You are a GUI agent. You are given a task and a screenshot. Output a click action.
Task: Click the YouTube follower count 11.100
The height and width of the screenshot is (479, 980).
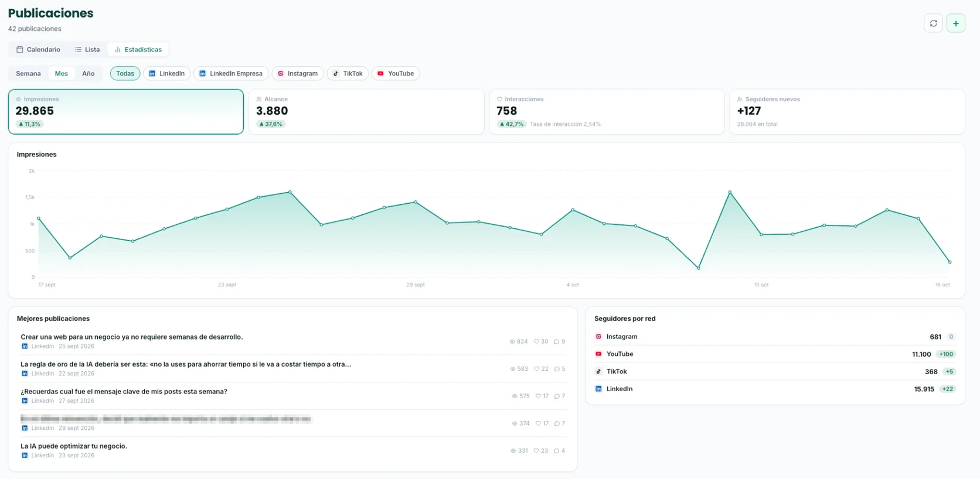click(x=921, y=354)
